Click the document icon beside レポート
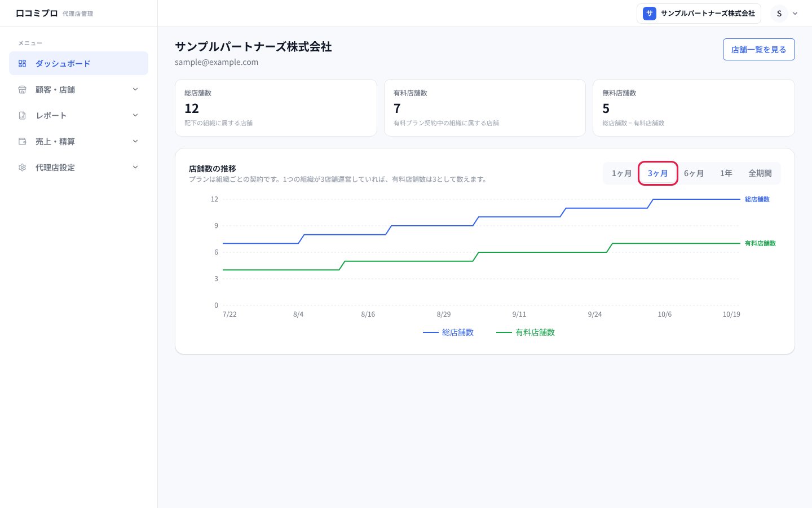 23,116
